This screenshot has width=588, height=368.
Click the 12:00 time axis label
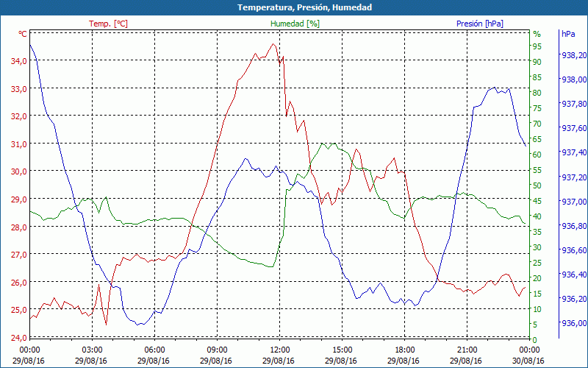click(280, 350)
